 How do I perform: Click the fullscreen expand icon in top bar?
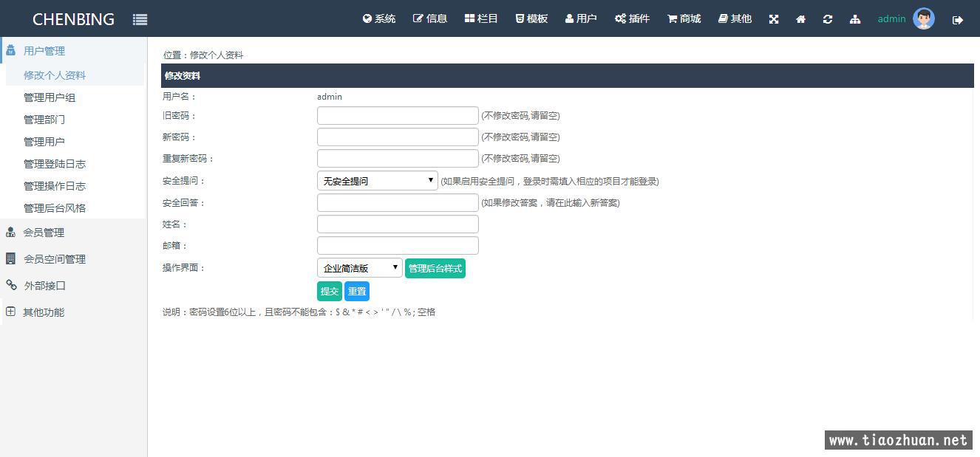point(774,19)
